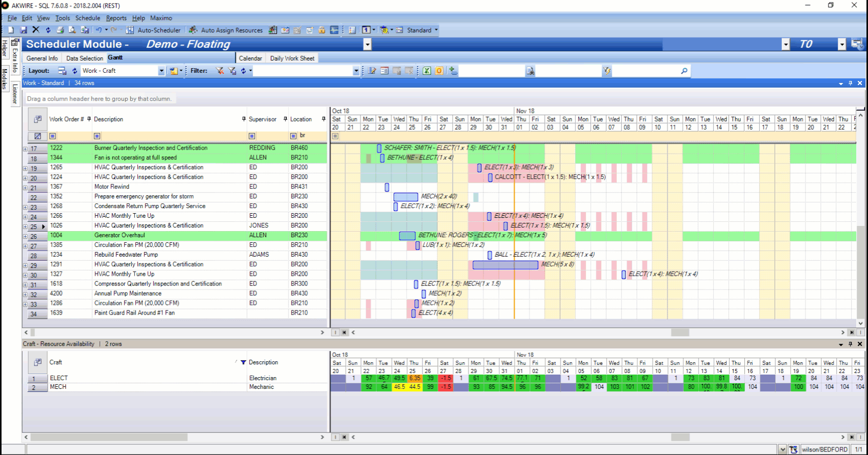Open the Filter combo box dropdown arrow
Screen dimensions: 868x455
click(356, 71)
